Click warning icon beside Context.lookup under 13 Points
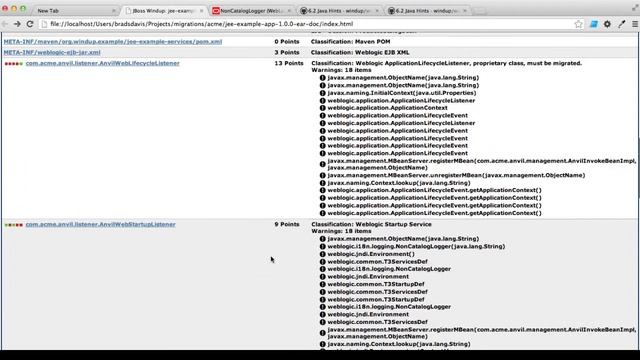This screenshot has height=360, width=640. coord(322,183)
